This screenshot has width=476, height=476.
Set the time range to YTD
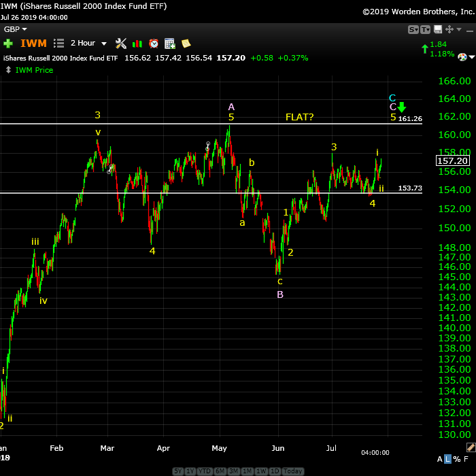pyautogui.click(x=205, y=471)
